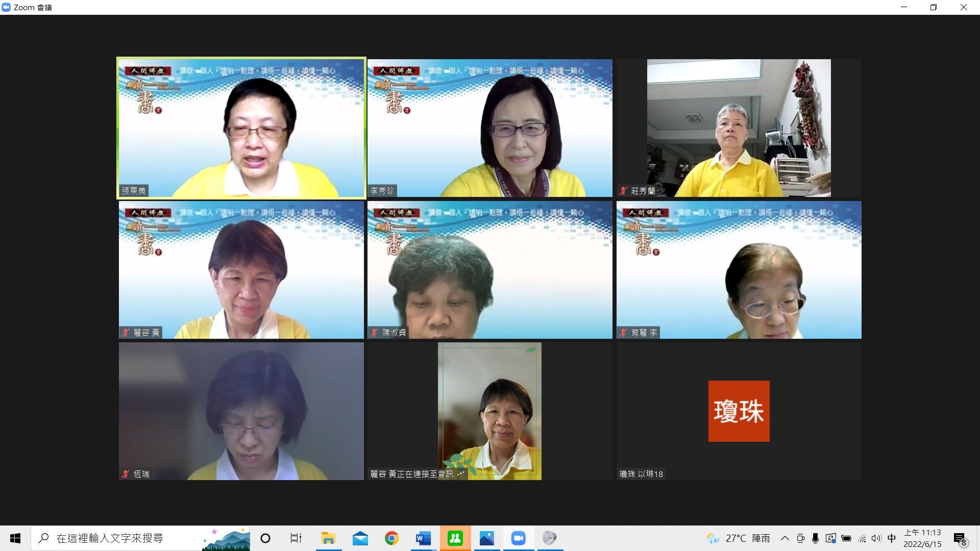Open Microsoft Word from taskbar

pos(423,538)
